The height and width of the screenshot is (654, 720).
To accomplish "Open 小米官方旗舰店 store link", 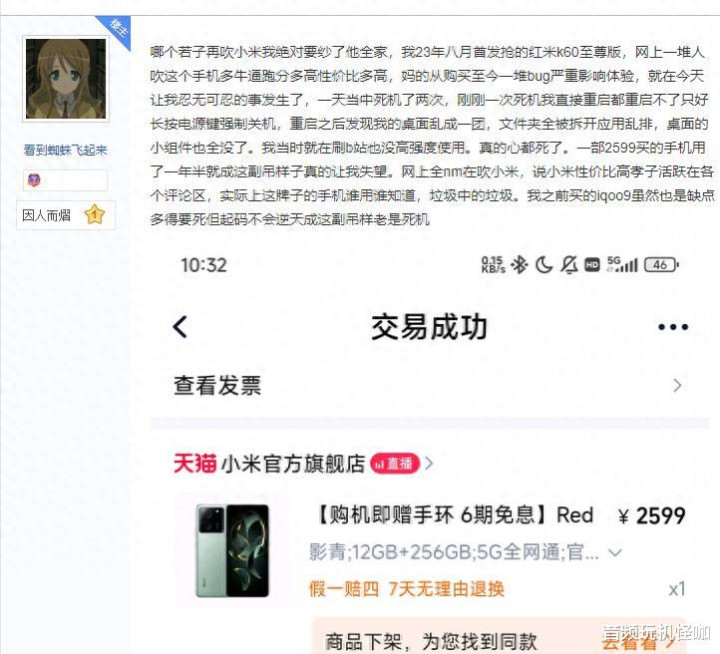I will 293,464.
